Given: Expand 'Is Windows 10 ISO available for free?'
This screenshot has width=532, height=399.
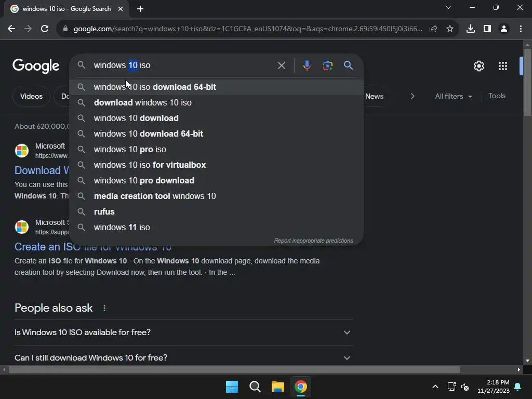Looking at the screenshot, I should pyautogui.click(x=183, y=332).
